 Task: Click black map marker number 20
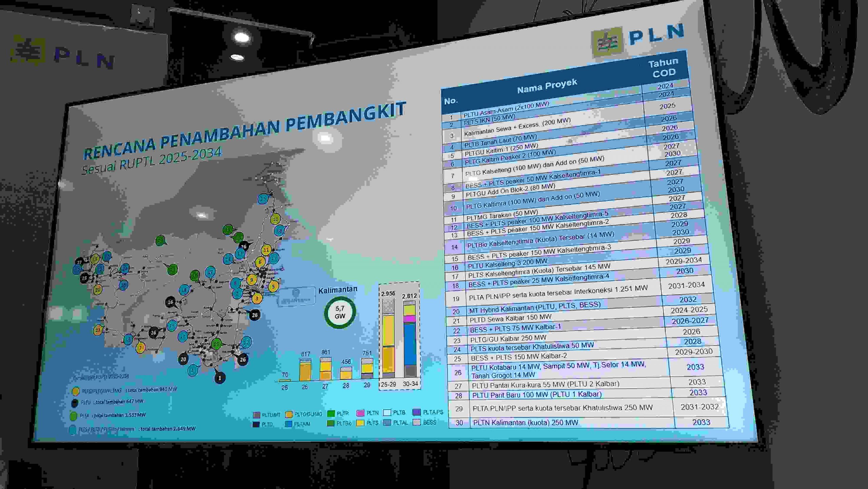183,359
